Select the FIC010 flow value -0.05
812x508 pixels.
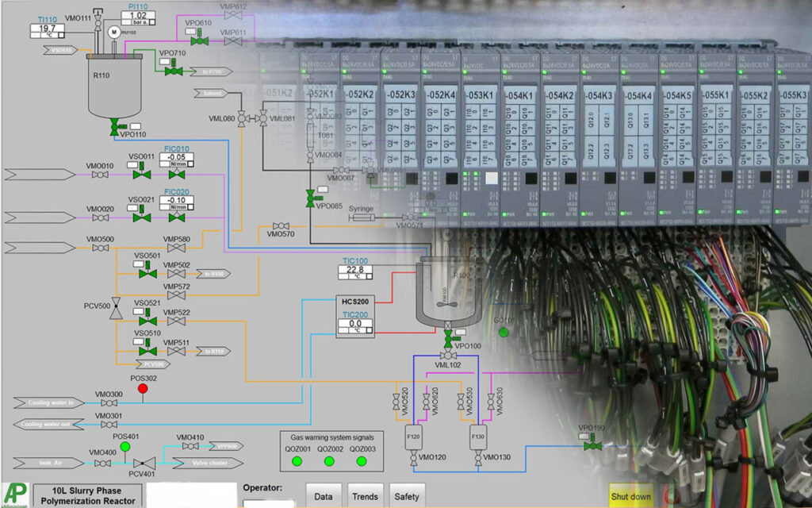point(177,157)
